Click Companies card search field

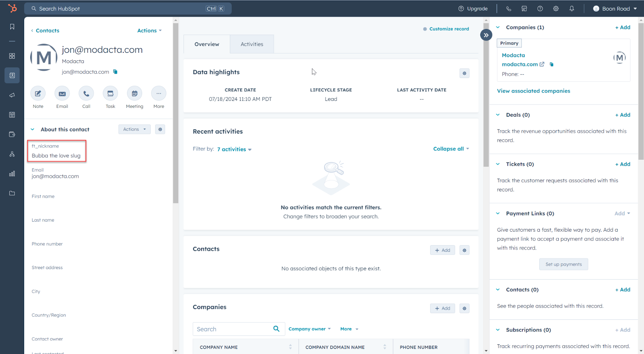(239, 329)
